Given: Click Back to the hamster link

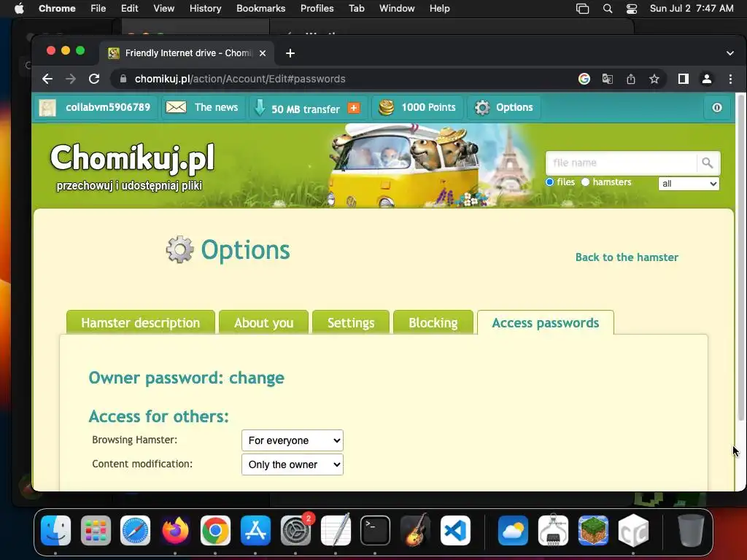Looking at the screenshot, I should pyautogui.click(x=627, y=257).
